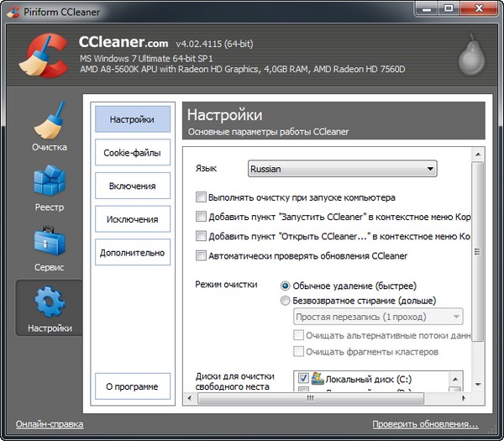The height and width of the screenshot is (441, 504).
Task: Open the Исключения settings tab
Action: coord(132,219)
